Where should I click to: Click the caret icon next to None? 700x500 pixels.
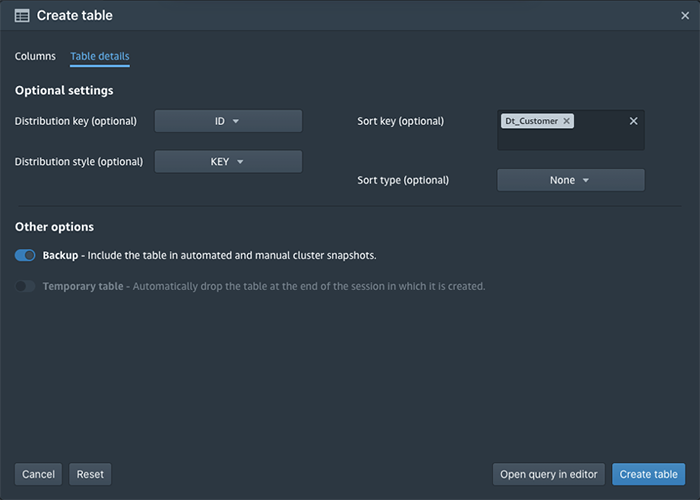pos(586,180)
